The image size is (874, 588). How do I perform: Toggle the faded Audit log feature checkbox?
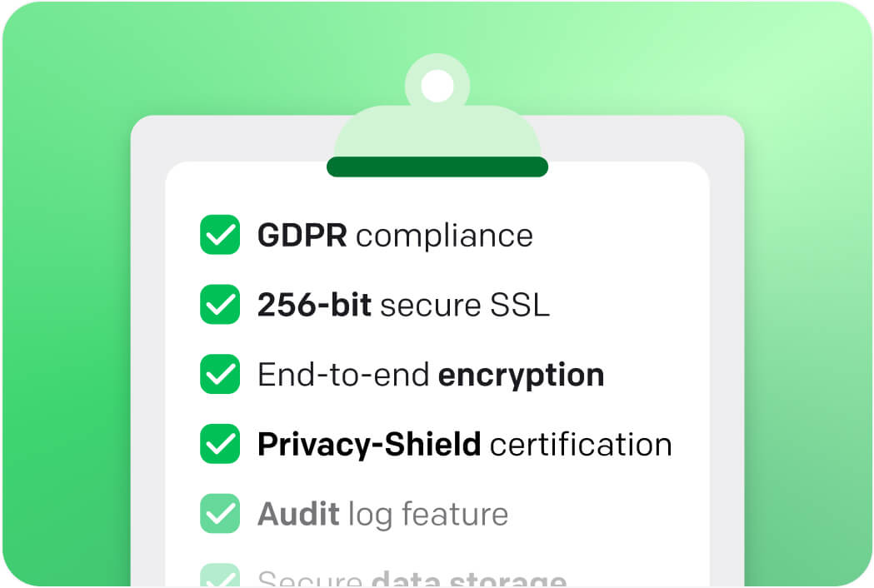[x=220, y=514]
